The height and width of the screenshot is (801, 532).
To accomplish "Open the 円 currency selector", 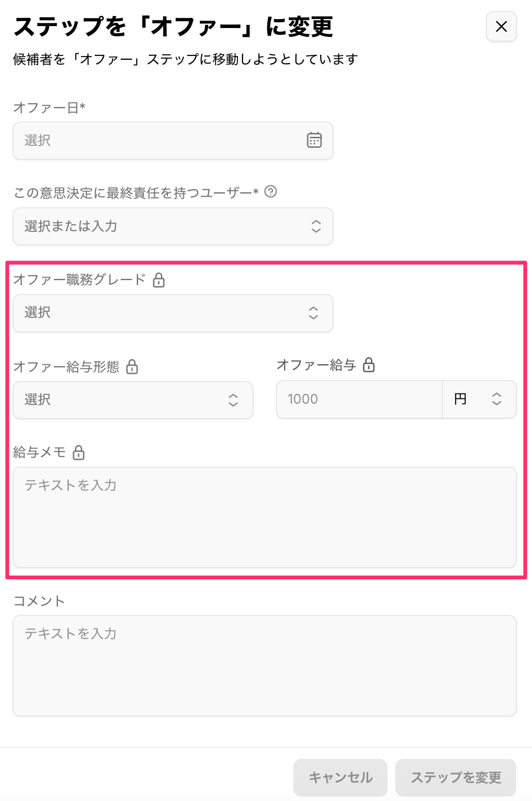I will point(479,399).
